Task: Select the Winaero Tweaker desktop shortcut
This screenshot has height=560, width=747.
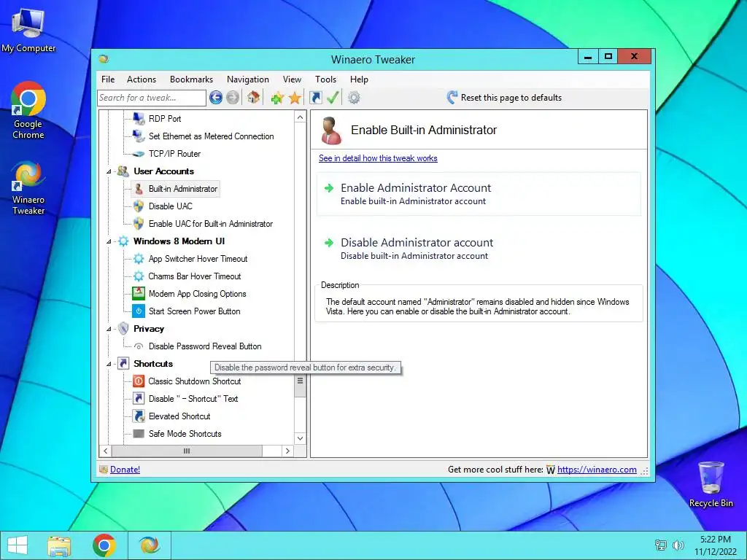Action: point(28,188)
